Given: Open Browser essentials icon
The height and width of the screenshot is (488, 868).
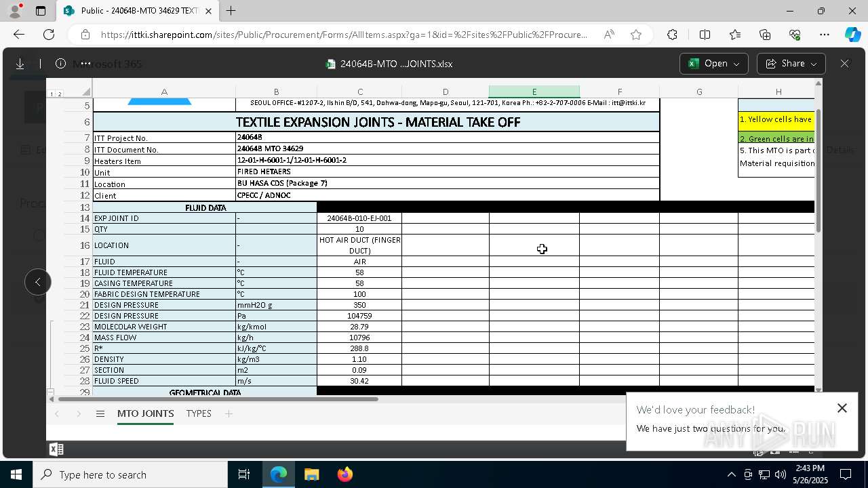Looking at the screenshot, I should [795, 35].
